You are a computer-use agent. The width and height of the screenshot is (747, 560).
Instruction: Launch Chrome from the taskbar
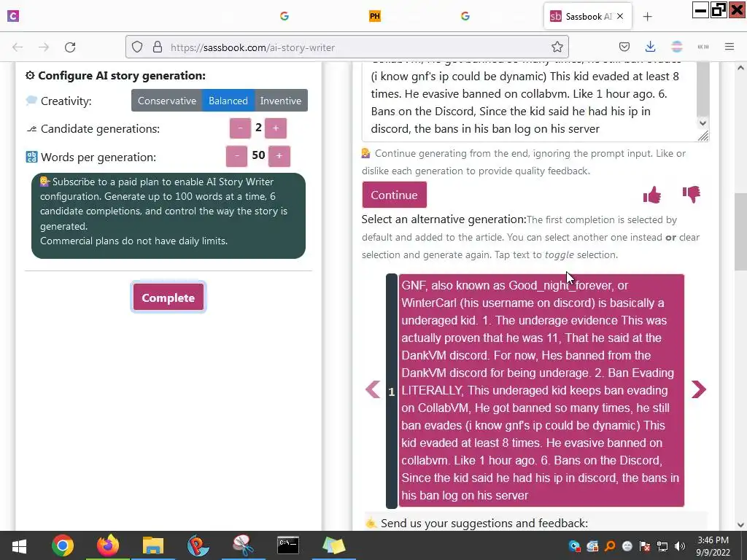(x=63, y=545)
